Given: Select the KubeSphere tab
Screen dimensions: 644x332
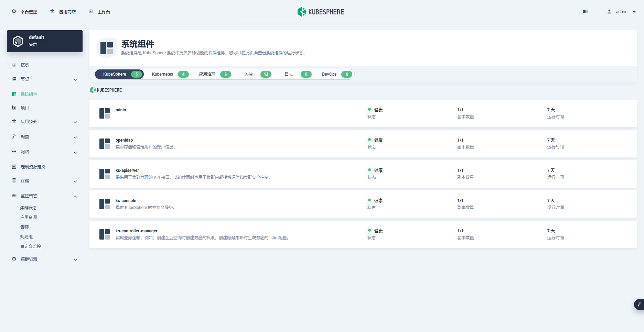Looking at the screenshot, I should click(119, 74).
